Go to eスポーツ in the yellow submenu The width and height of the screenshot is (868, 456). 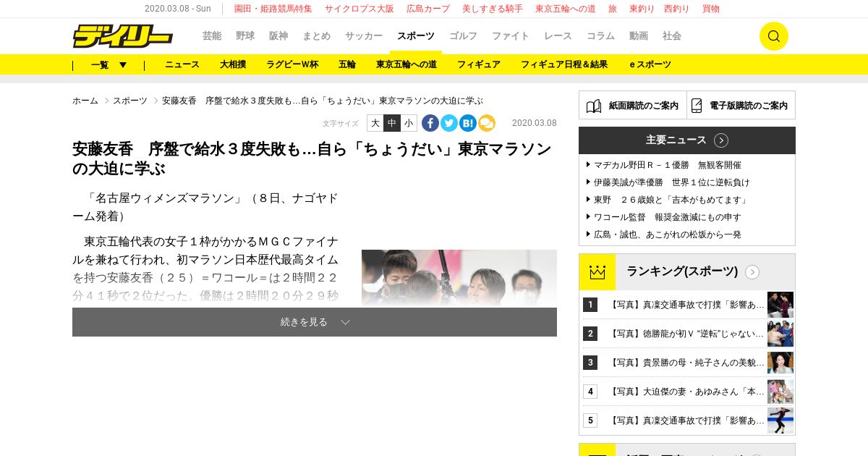(x=650, y=64)
